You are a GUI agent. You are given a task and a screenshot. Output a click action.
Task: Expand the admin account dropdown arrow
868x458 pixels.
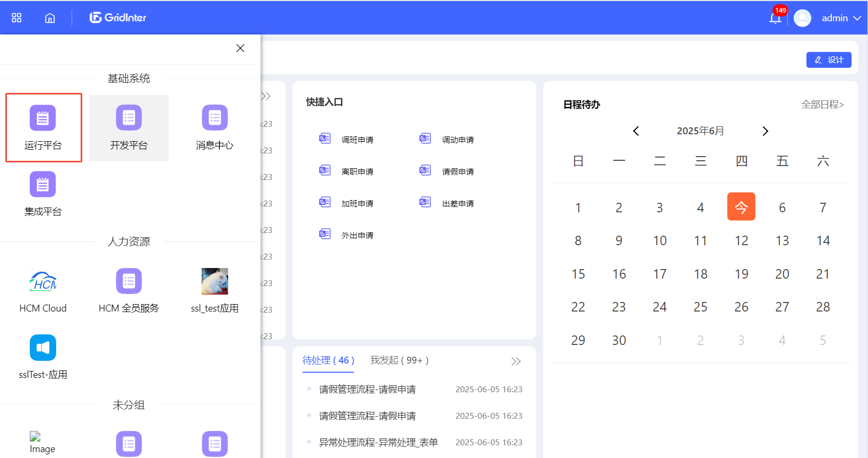tap(857, 18)
